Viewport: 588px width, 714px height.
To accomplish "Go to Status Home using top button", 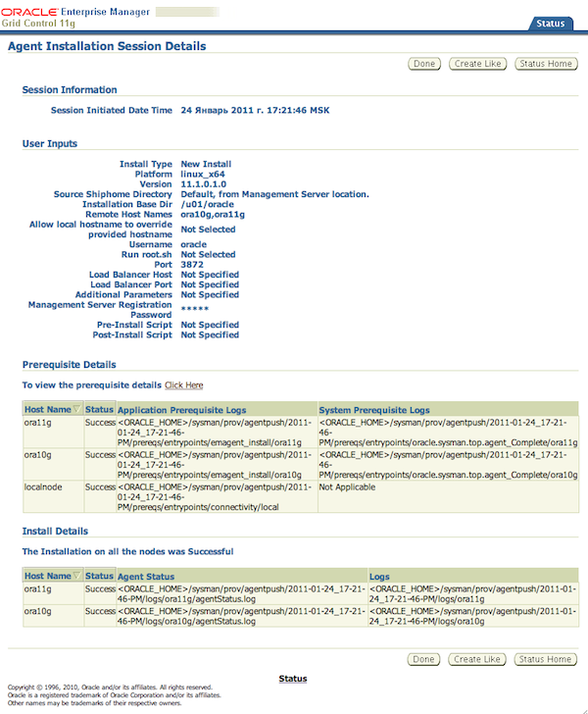I will point(546,64).
